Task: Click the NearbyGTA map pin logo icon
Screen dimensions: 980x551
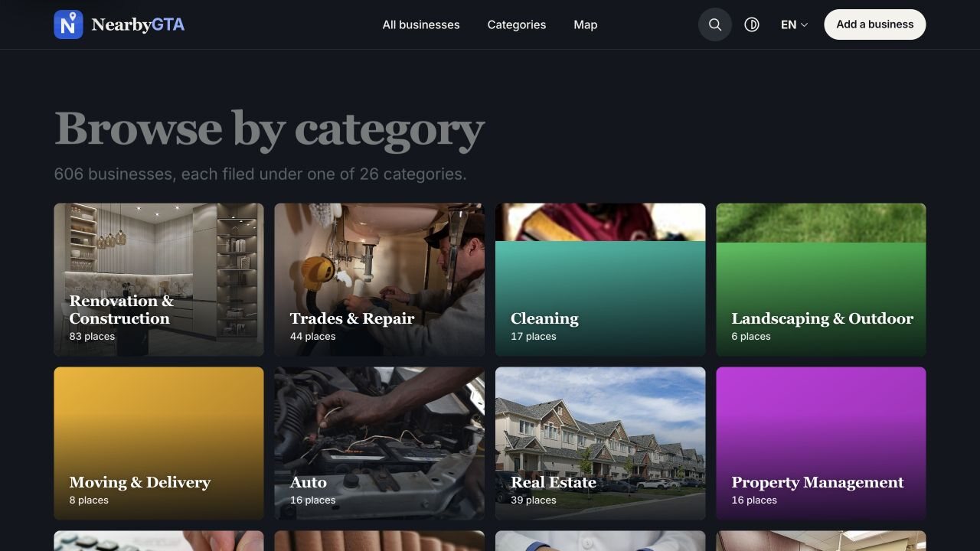Action: tap(68, 24)
